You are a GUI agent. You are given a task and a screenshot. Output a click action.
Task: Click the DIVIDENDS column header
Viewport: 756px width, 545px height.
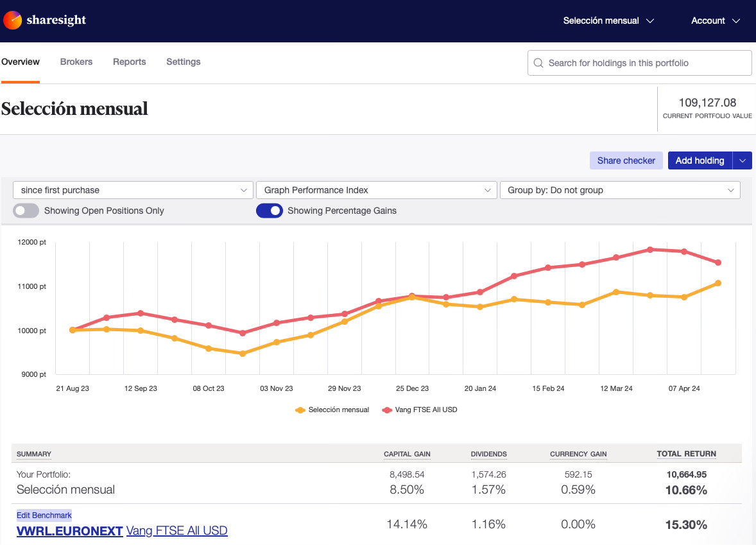point(488,454)
